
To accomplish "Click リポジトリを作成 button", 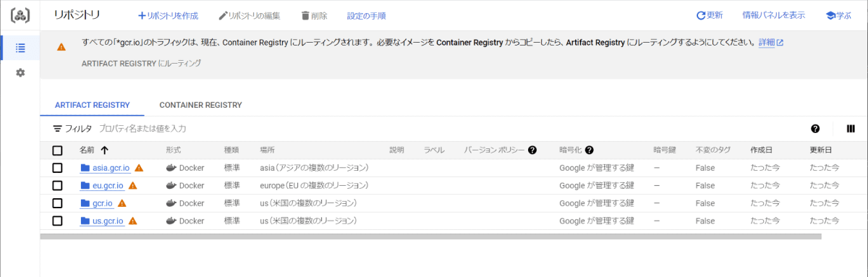I will pyautogui.click(x=168, y=15).
